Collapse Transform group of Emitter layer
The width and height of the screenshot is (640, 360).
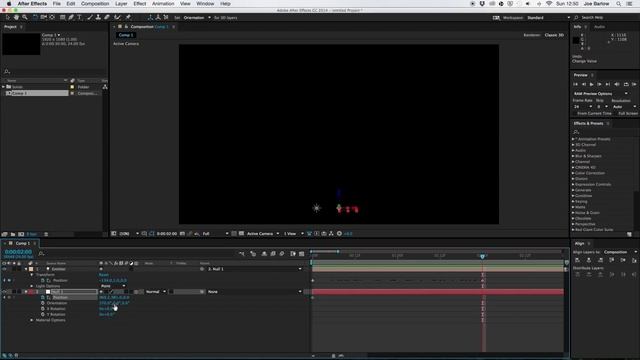click(32, 275)
